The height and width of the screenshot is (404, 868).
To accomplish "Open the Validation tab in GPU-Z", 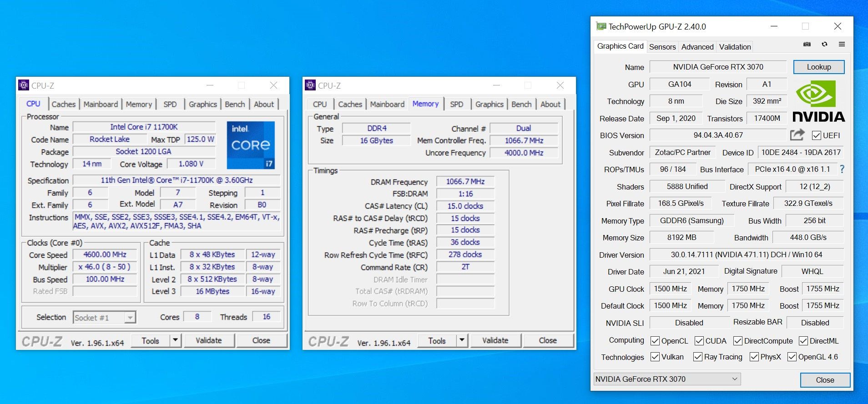I will tap(735, 47).
